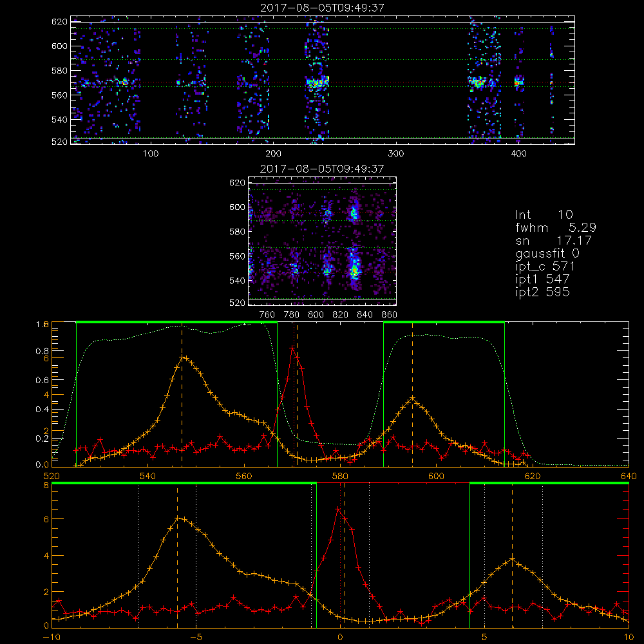This screenshot has height=644, width=644.
Task: Click the x-axis label -5 of the bottom plot
Action: [196, 638]
